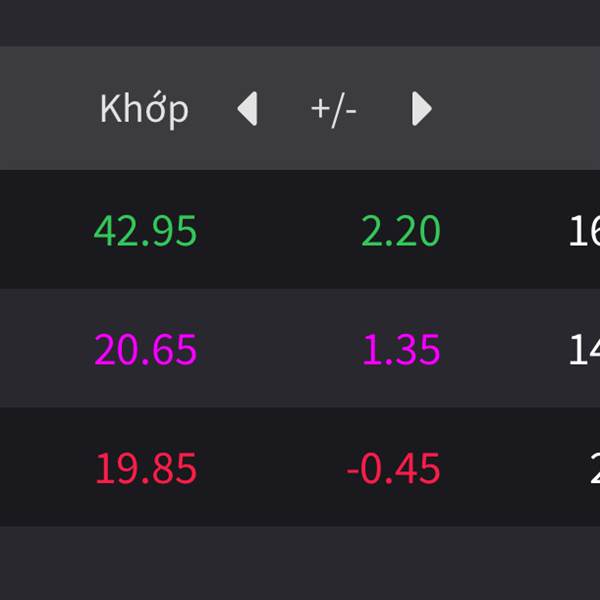Click the header area right of the right arrow
The width and height of the screenshot is (600, 600).
(x=520, y=108)
